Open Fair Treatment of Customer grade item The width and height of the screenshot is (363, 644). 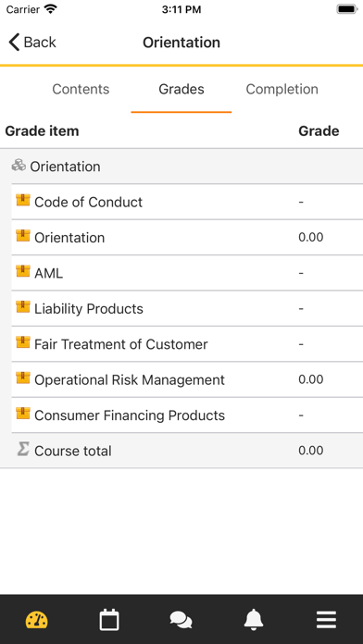point(187,344)
